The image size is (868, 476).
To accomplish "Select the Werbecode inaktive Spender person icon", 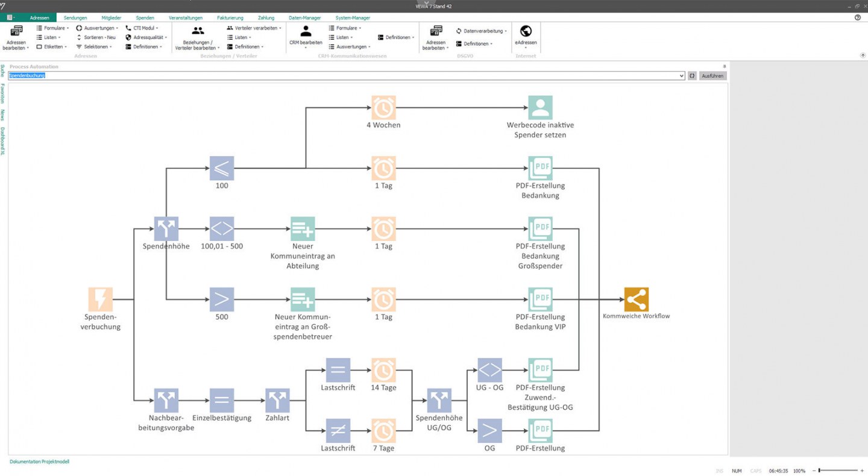I will (x=540, y=108).
